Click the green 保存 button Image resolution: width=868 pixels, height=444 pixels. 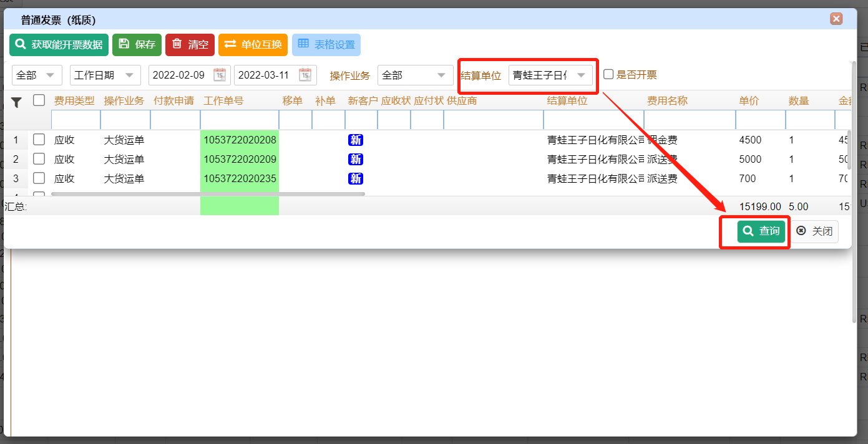(x=137, y=45)
